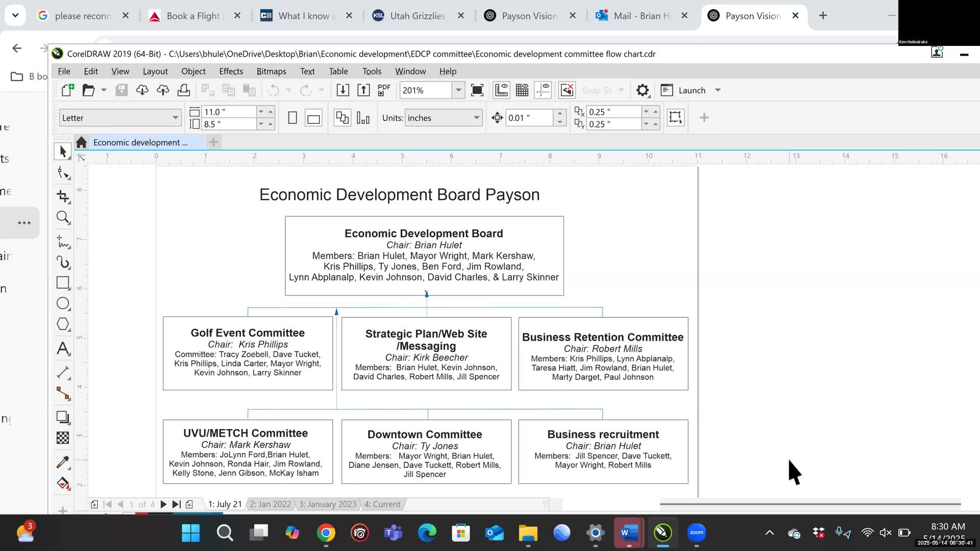
Task: Toggle show grid
Action: 522,90
